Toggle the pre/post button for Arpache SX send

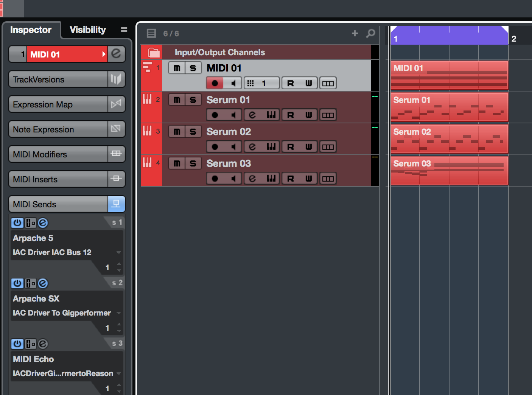(30, 283)
